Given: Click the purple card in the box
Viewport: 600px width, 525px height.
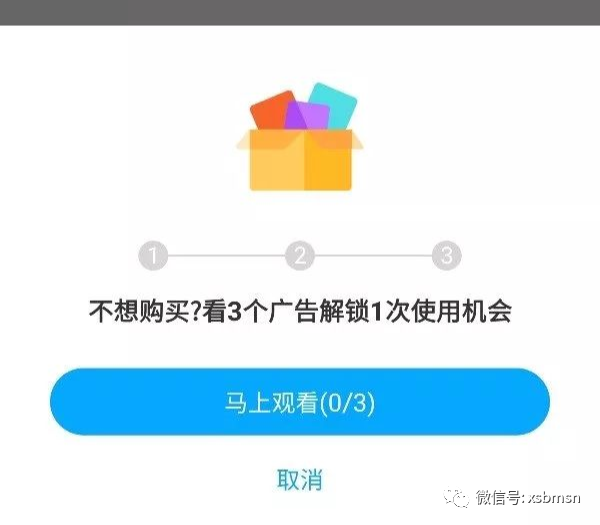Looking at the screenshot, I should click(306, 116).
